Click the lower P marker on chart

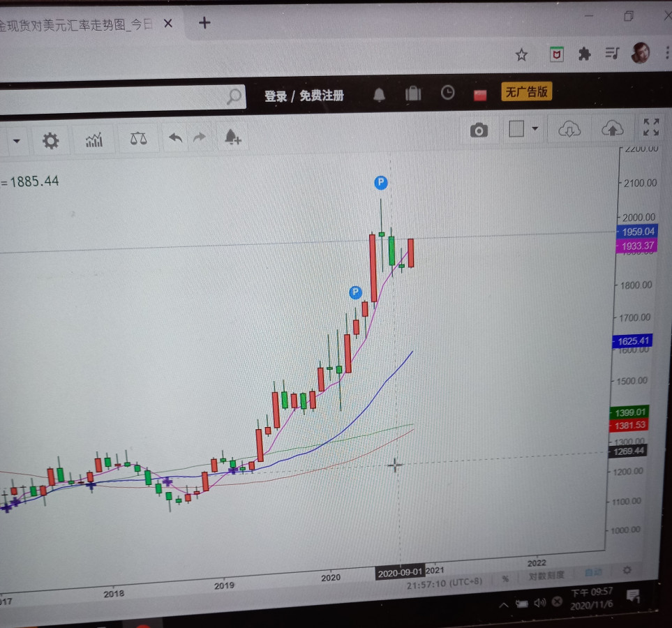[355, 292]
